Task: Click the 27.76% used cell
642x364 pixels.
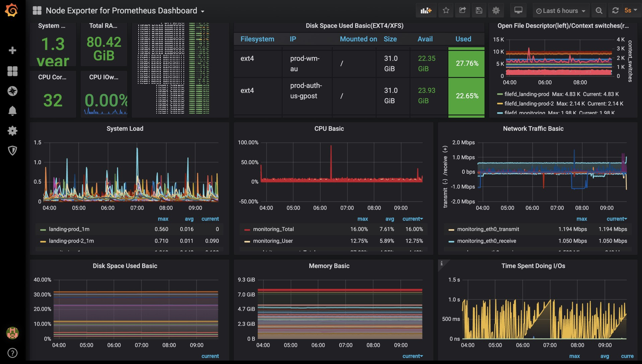Action: click(466, 63)
